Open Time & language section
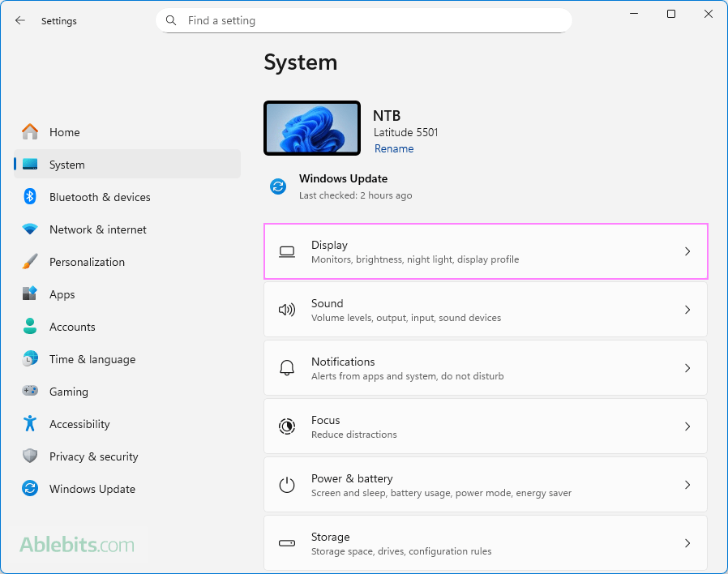The height and width of the screenshot is (574, 728). pos(127,359)
